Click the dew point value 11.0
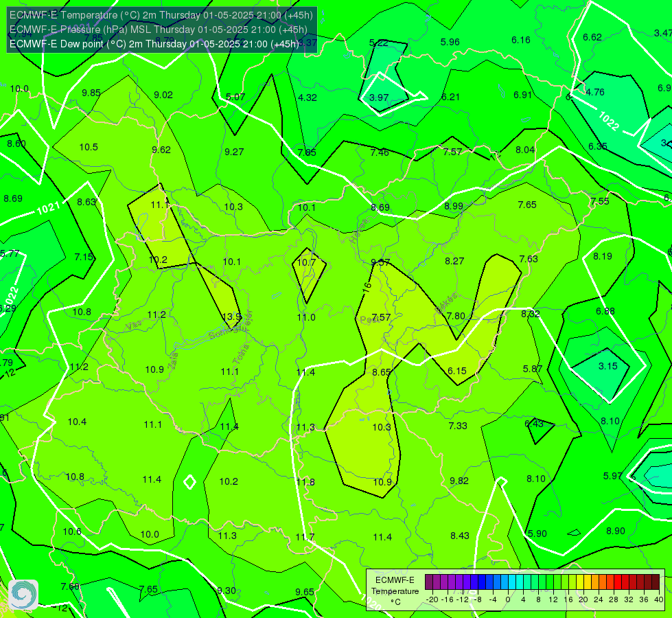This screenshot has width=672, height=618. tap(306, 317)
